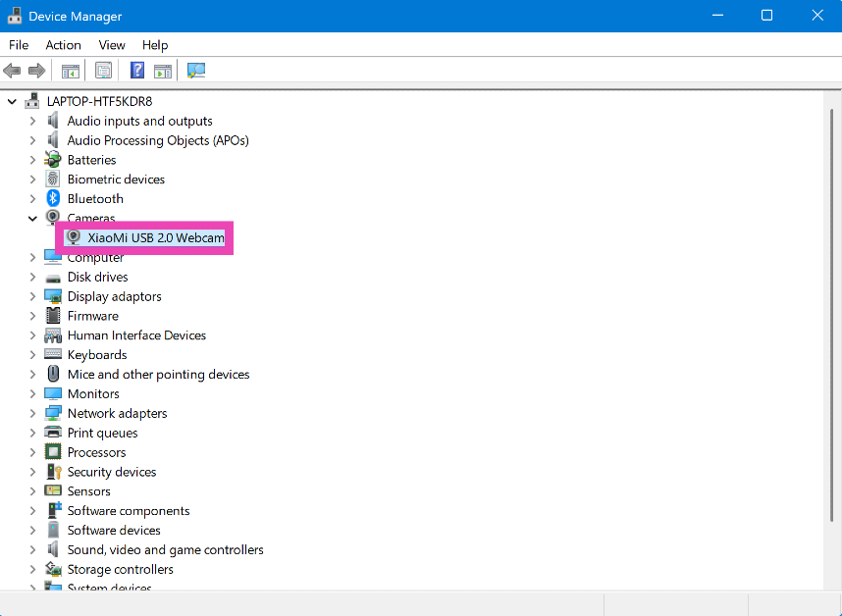Screen dimensions: 842x616
Task: Select the Processors category label
Action: (96, 452)
